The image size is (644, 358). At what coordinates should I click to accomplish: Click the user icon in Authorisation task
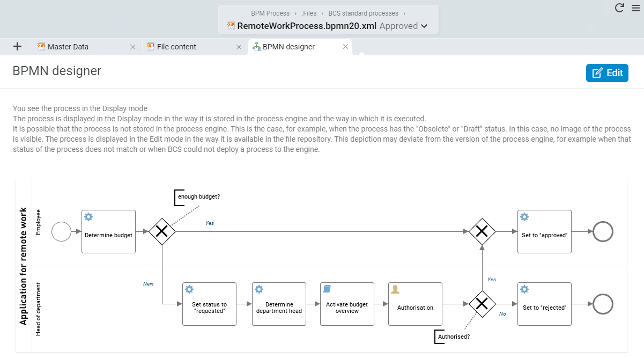click(395, 289)
